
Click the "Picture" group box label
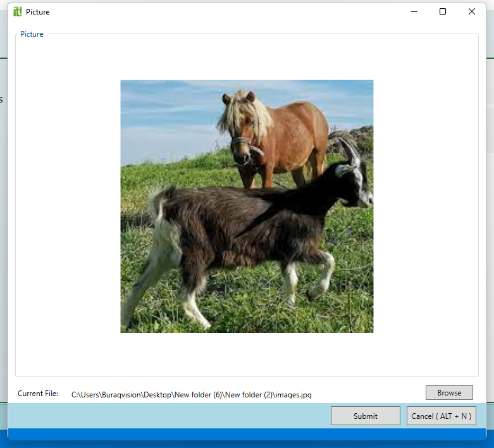click(x=32, y=34)
